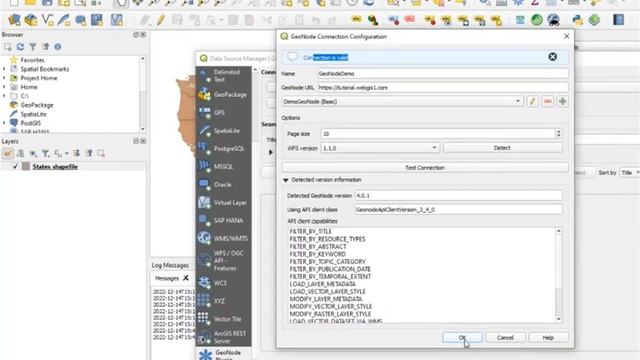Click OK in GeoNode Connection Configuration
This screenshot has height=360, width=640.
coord(462,338)
